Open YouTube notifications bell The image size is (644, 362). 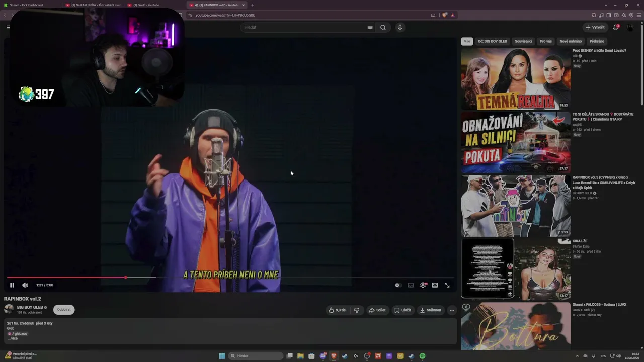[x=616, y=27]
